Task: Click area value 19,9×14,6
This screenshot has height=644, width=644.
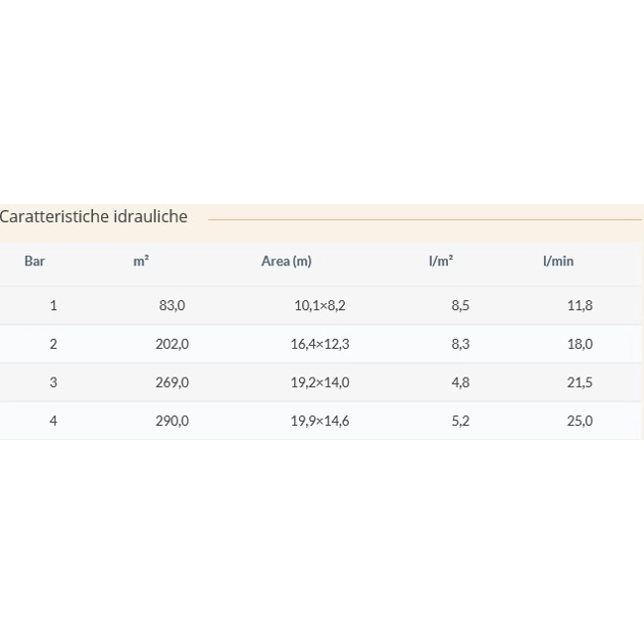Action: coord(320,421)
